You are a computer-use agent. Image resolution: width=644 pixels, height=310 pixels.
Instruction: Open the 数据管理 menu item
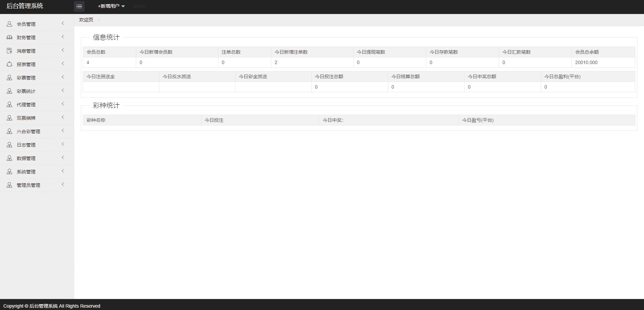26,158
